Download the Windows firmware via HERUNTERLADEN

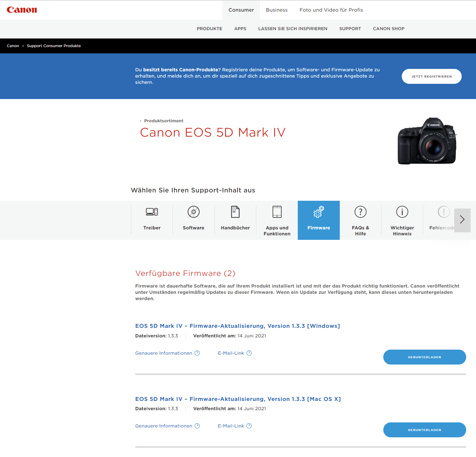[x=424, y=357]
